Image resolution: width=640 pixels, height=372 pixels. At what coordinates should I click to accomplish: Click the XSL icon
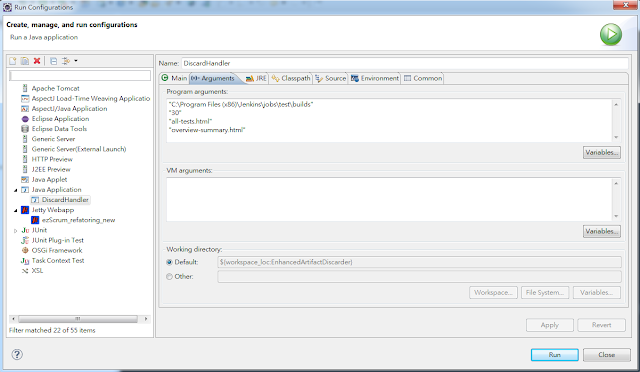[x=25, y=271]
